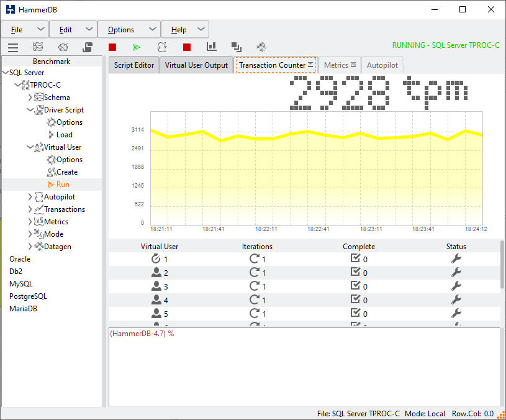
Task: Expand the Schema tree node
Action: 30,97
